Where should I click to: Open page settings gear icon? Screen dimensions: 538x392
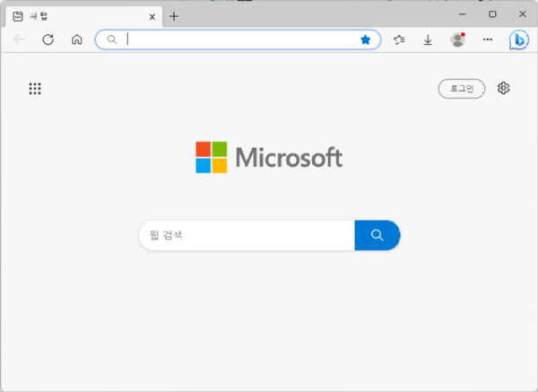(503, 88)
